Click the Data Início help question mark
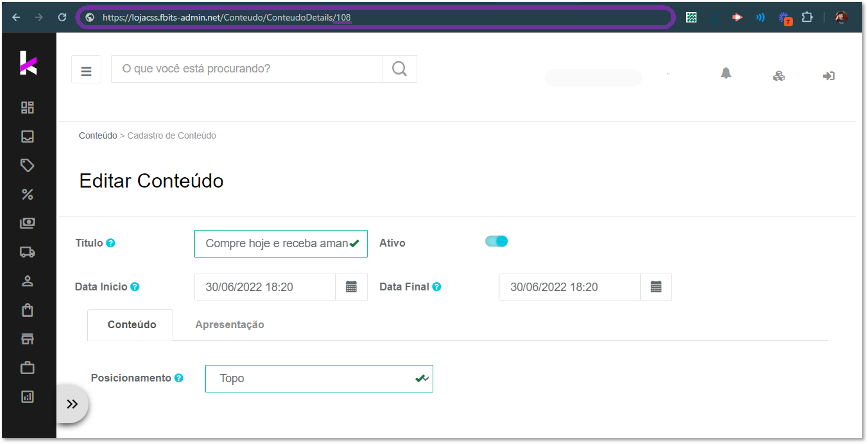868x444 pixels. pyautogui.click(x=135, y=287)
